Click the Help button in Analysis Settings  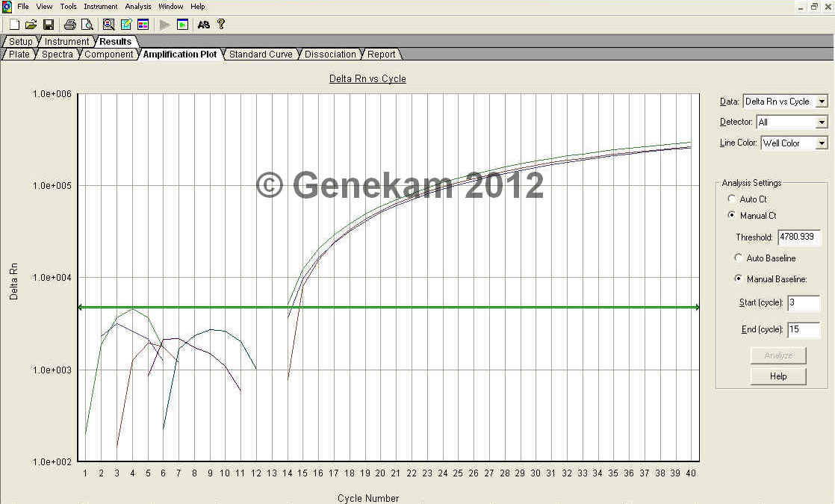tap(778, 376)
